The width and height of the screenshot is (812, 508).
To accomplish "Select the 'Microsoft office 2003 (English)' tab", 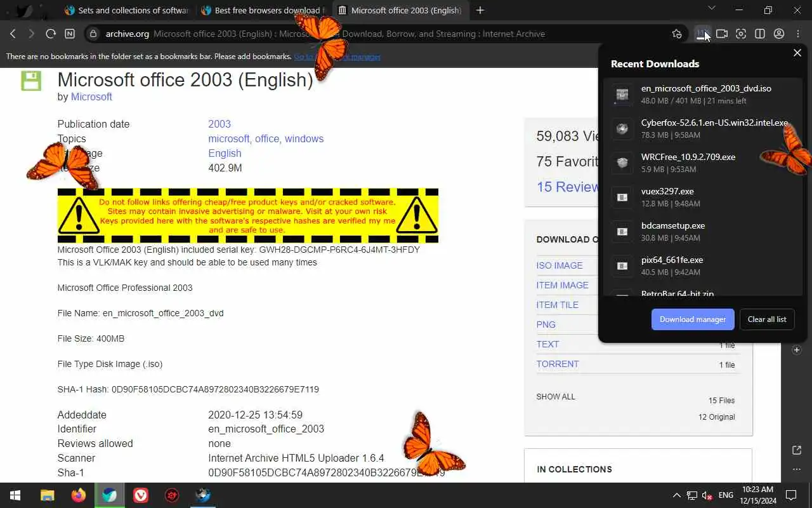I will coord(401,10).
